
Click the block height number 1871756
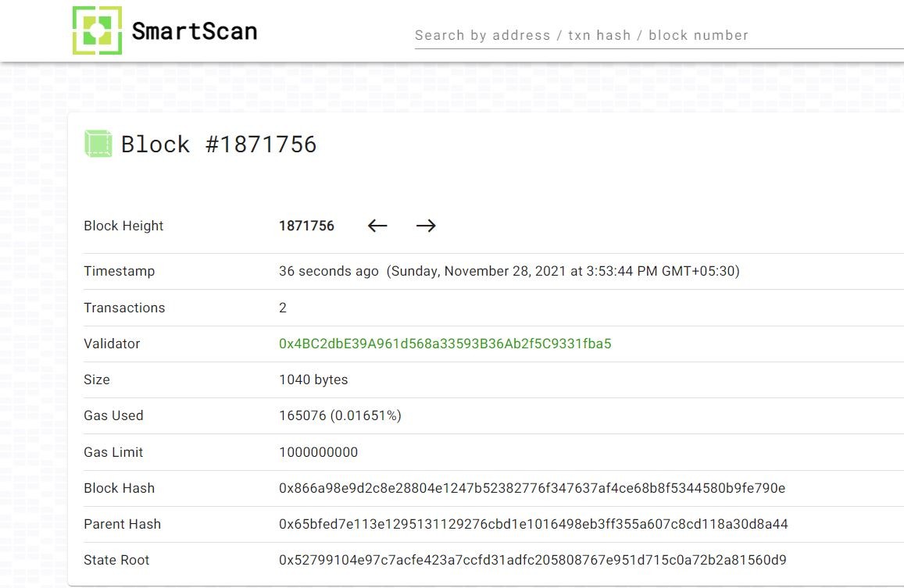click(307, 226)
